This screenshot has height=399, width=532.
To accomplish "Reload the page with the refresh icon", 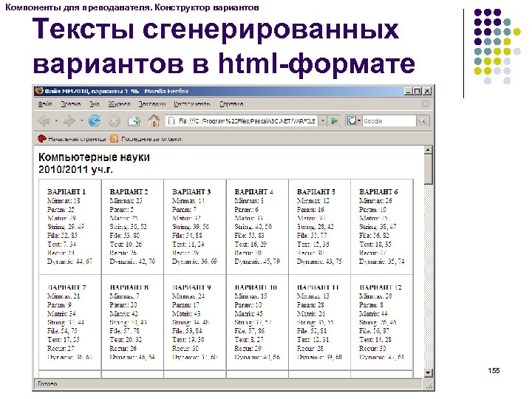I will coord(95,120).
